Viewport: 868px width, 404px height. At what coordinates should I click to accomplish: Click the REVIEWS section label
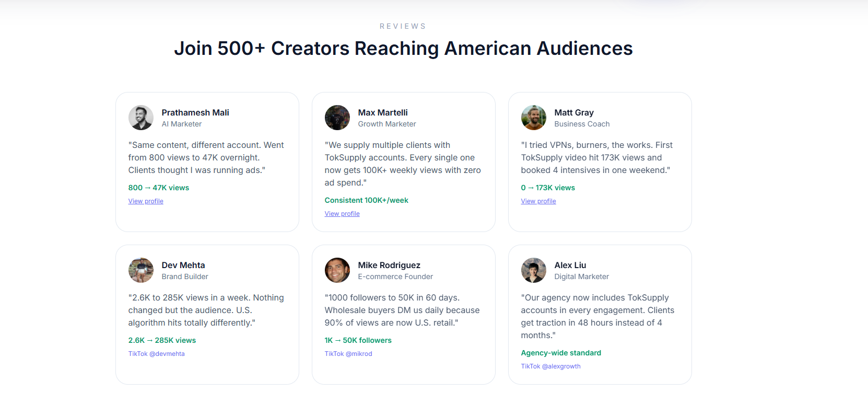click(x=403, y=26)
